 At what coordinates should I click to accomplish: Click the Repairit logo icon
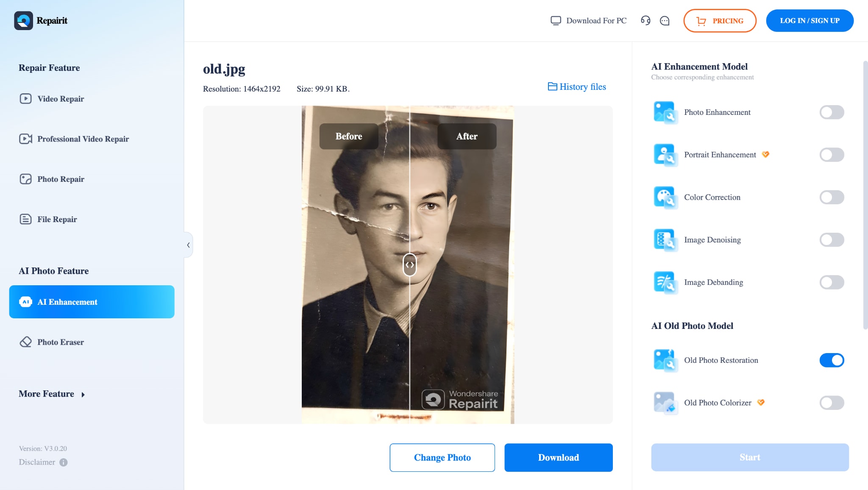point(23,20)
